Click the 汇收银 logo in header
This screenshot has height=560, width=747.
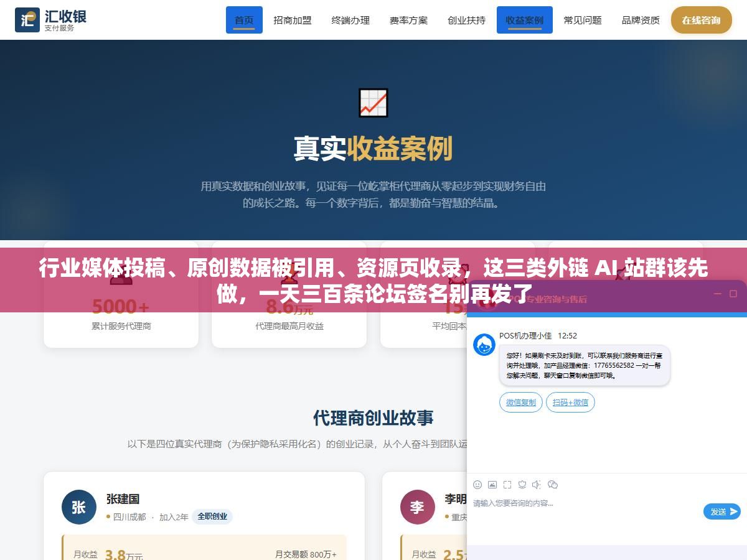51,20
